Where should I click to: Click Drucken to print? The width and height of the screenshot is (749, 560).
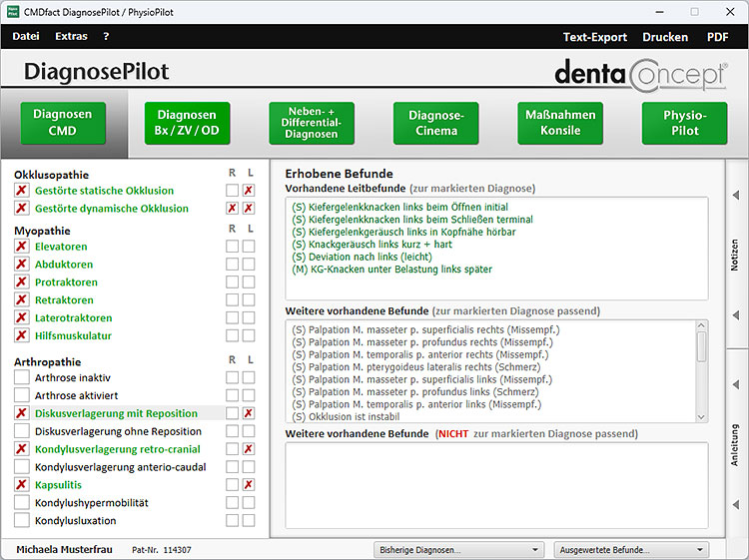click(x=665, y=37)
